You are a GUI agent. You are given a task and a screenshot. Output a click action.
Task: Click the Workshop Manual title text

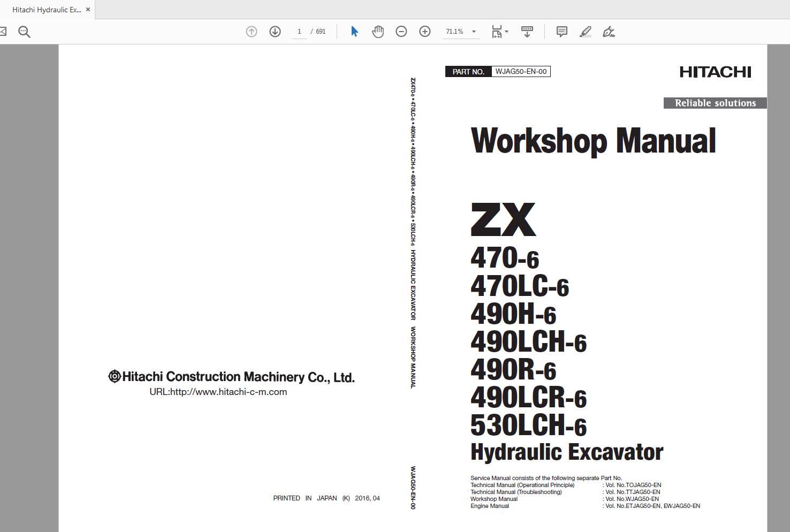[593, 141]
